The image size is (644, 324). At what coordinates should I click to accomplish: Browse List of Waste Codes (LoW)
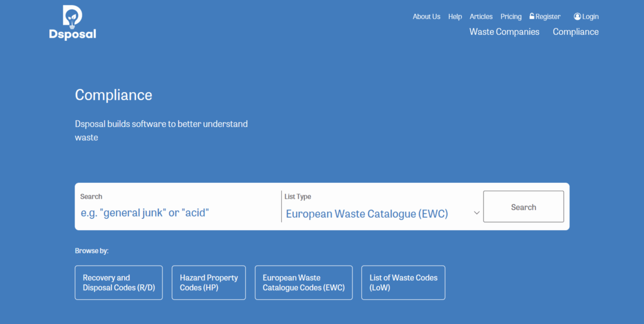pyautogui.click(x=403, y=282)
